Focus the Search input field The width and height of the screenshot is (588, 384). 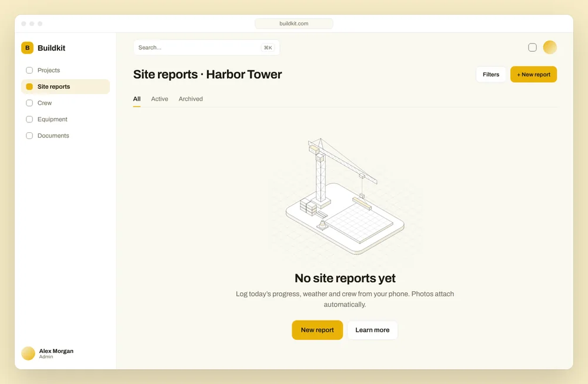pyautogui.click(x=206, y=48)
